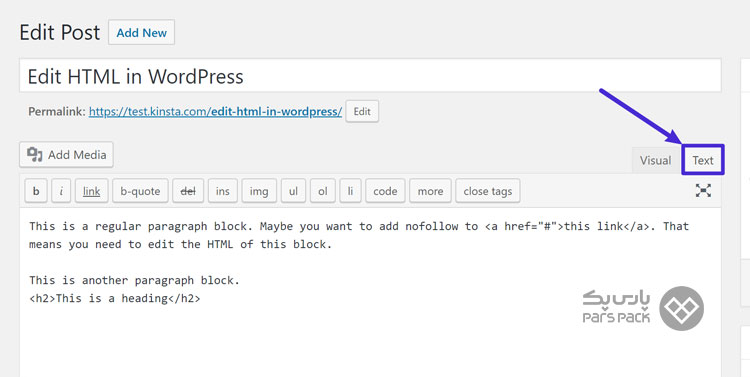Click the Add Media button
750x377 pixels.
click(x=66, y=155)
